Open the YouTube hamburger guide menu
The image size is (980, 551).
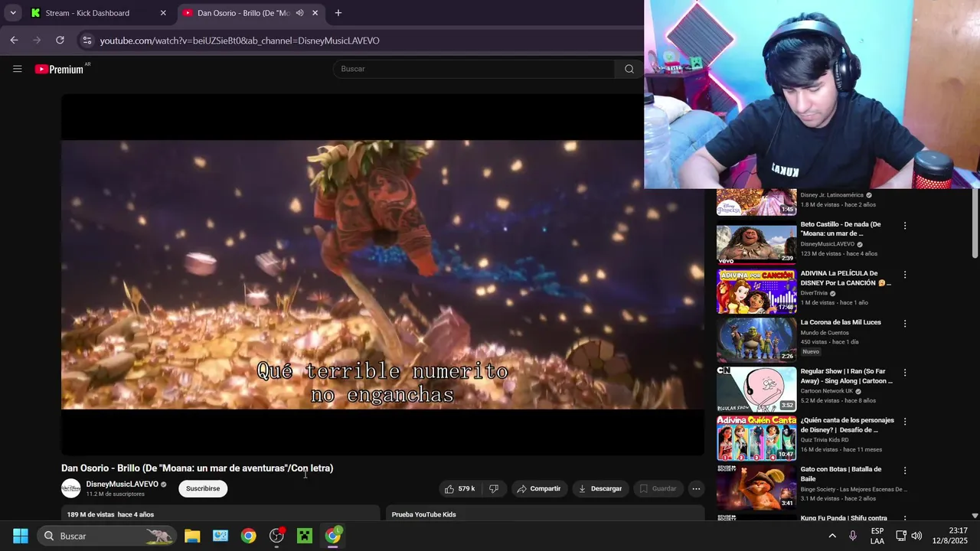tap(17, 69)
